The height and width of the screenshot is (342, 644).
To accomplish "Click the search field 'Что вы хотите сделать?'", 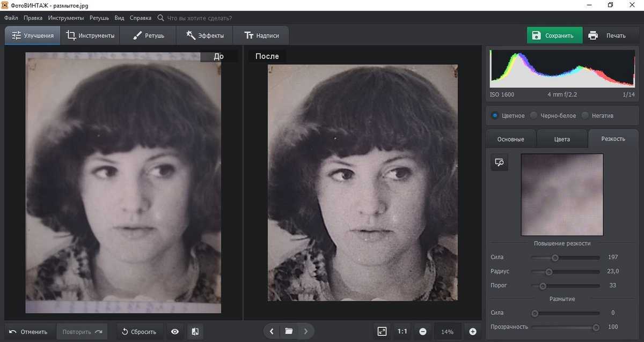I will (199, 18).
